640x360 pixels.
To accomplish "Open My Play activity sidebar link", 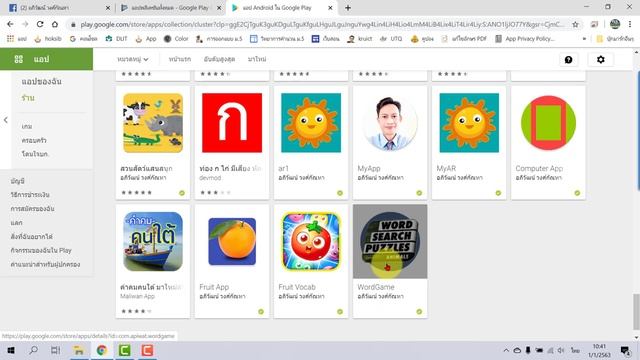I will [41, 250].
